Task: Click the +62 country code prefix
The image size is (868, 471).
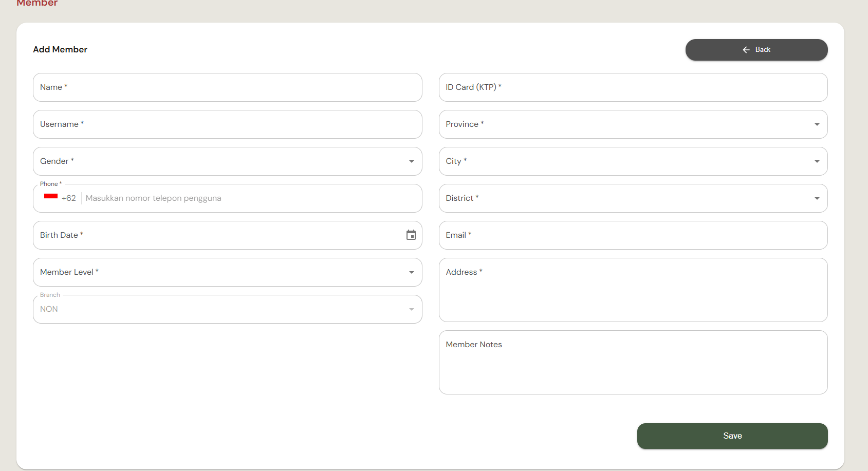Action: coord(69,198)
